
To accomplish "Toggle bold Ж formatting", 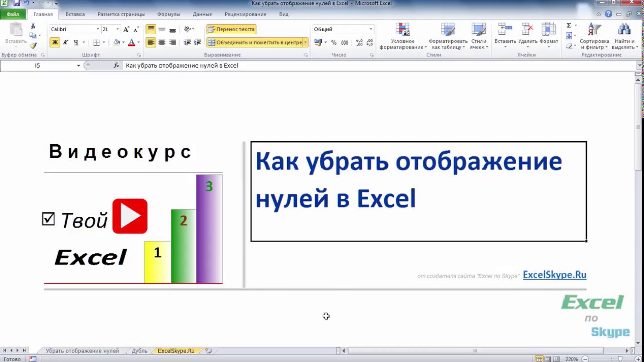I will click(55, 43).
